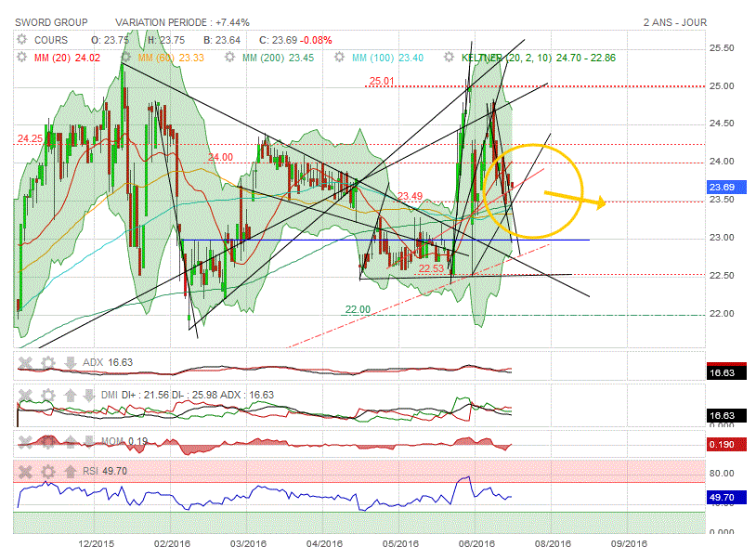Remove the ADX indicator panel

(25, 362)
